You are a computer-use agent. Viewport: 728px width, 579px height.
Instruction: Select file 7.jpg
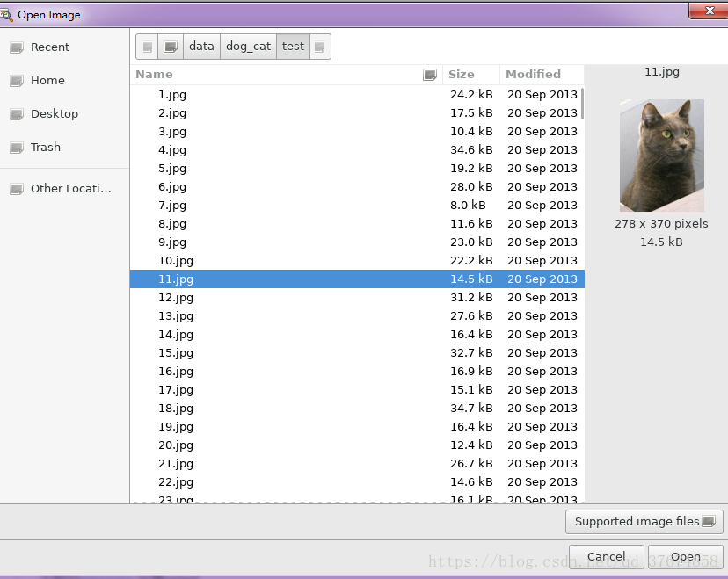pyautogui.click(x=357, y=206)
